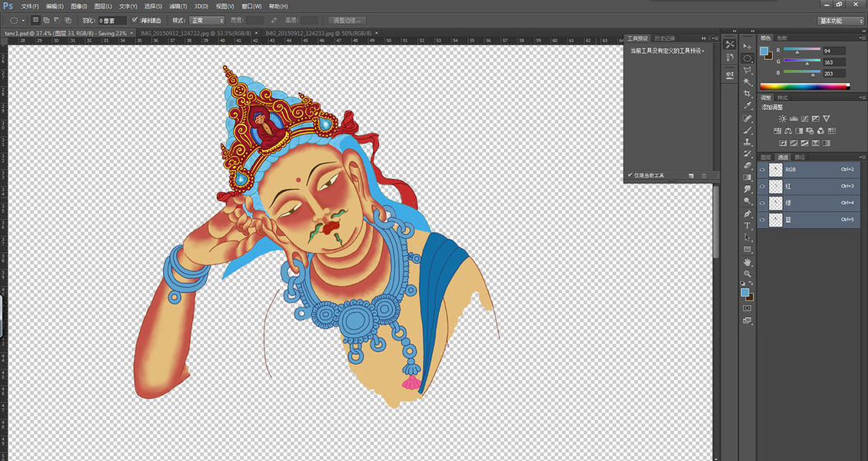The width and height of the screenshot is (868, 461).
Task: Select the Polygonal Lasso tool
Action: pos(747,70)
